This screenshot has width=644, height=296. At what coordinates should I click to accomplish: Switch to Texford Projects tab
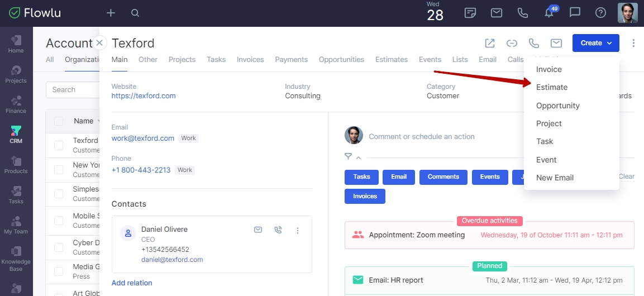(x=182, y=60)
